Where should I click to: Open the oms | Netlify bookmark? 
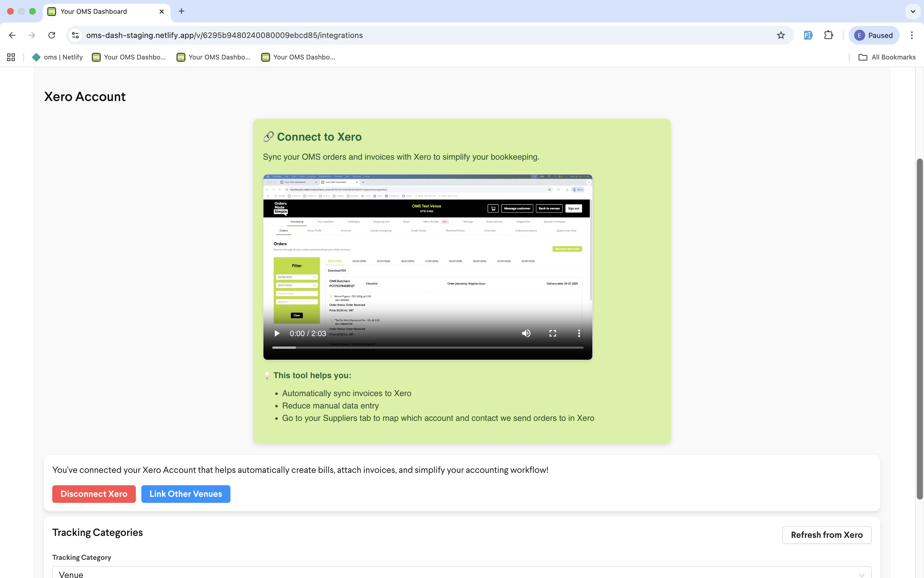tap(57, 57)
